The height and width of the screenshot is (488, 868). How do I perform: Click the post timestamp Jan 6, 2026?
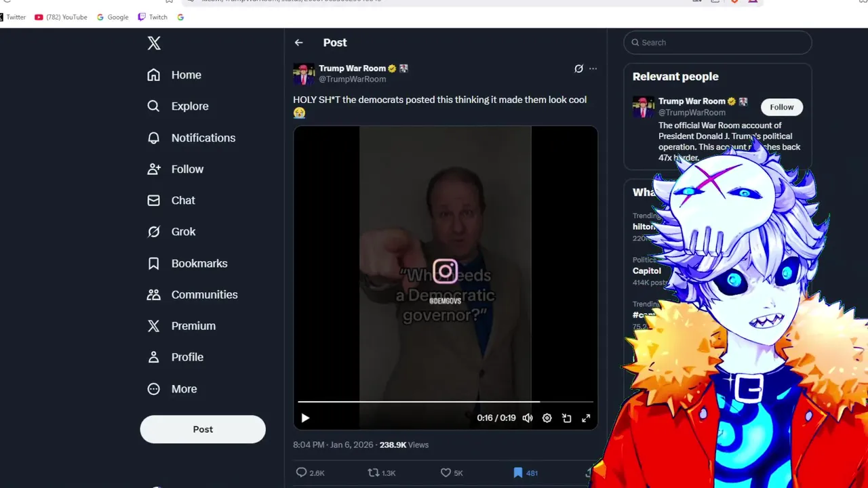tap(333, 445)
